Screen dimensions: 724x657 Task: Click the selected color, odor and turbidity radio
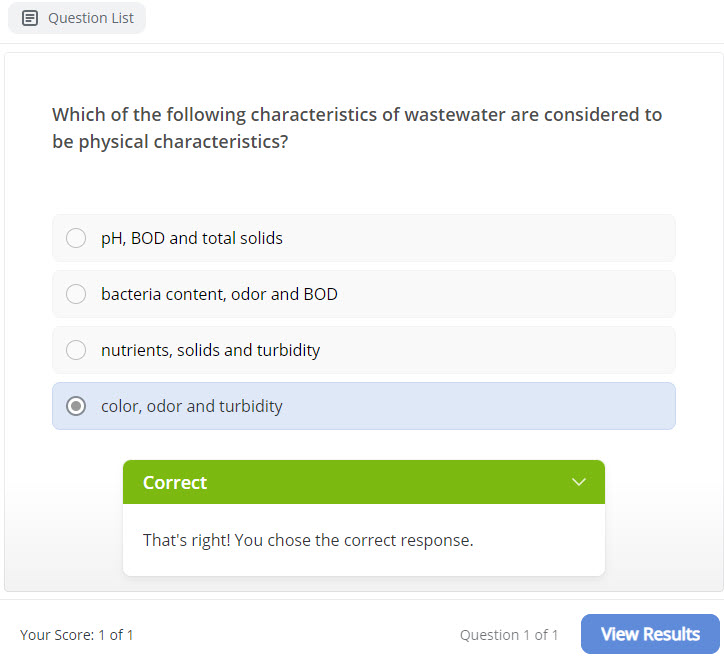76,406
